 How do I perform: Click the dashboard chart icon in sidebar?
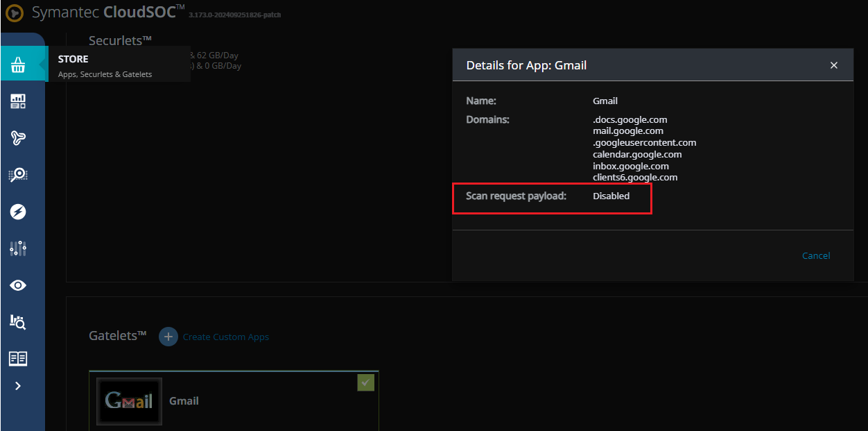click(19, 102)
